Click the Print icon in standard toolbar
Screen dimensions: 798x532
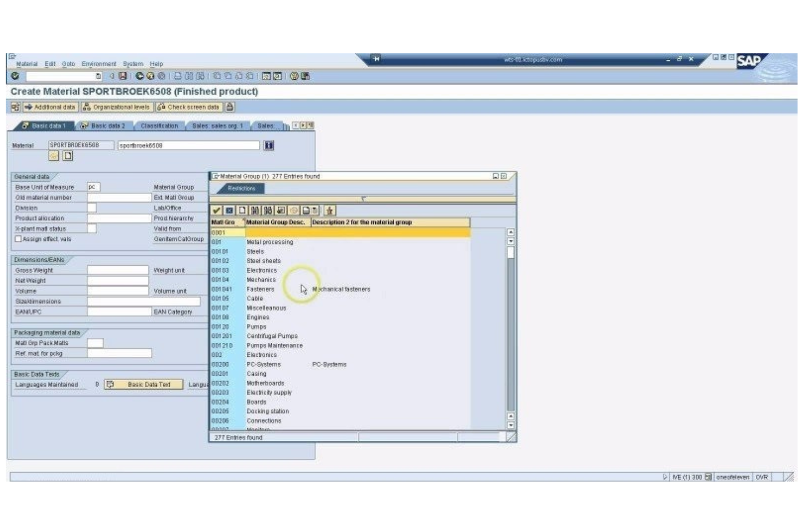(177, 76)
